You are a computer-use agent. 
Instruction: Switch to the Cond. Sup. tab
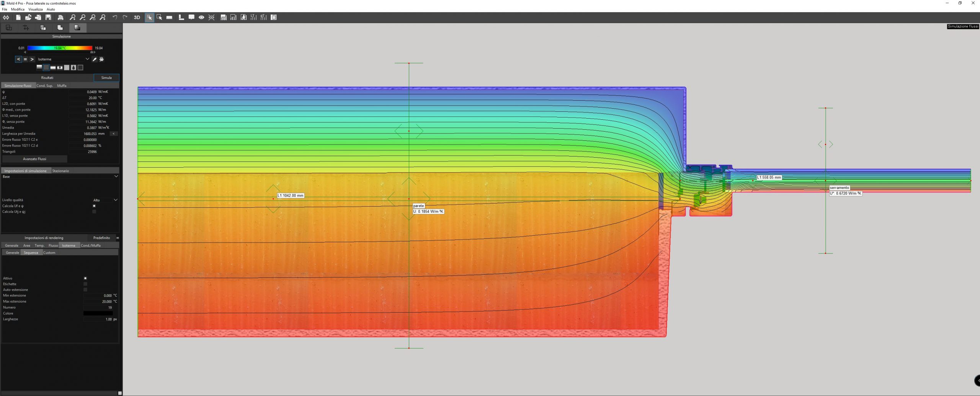[45, 86]
